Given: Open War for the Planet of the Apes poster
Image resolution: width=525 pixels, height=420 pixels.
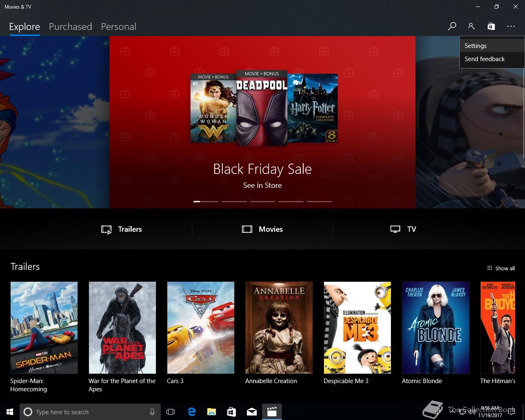Looking at the screenshot, I should tap(122, 328).
